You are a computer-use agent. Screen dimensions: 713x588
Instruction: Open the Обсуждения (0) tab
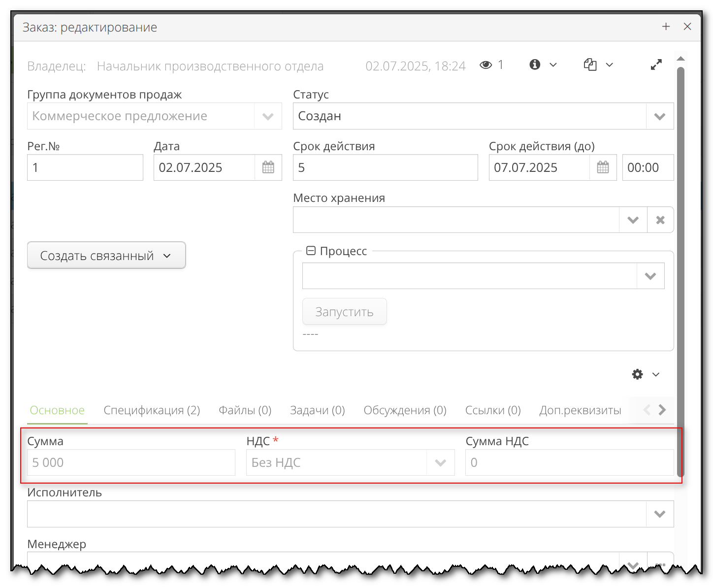(x=405, y=410)
